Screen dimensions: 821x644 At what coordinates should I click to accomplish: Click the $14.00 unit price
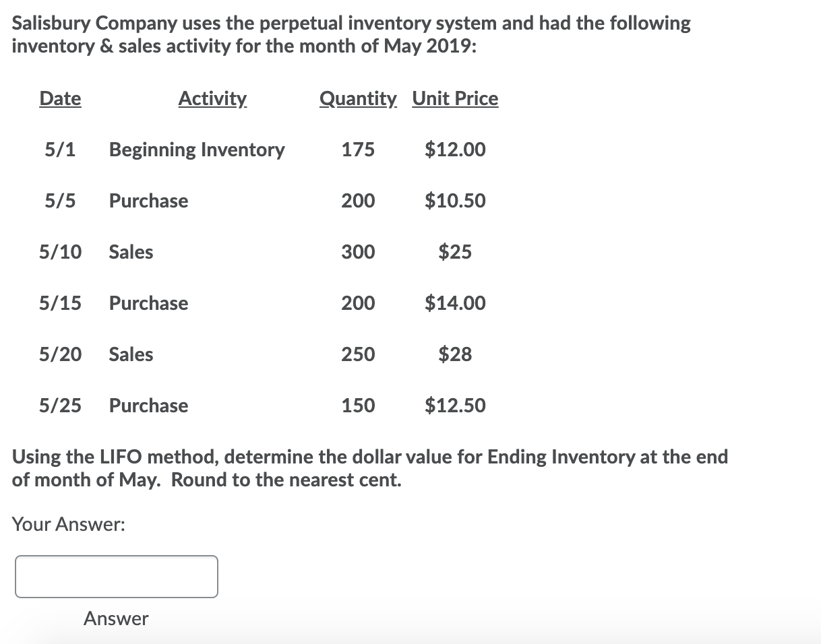(x=455, y=303)
